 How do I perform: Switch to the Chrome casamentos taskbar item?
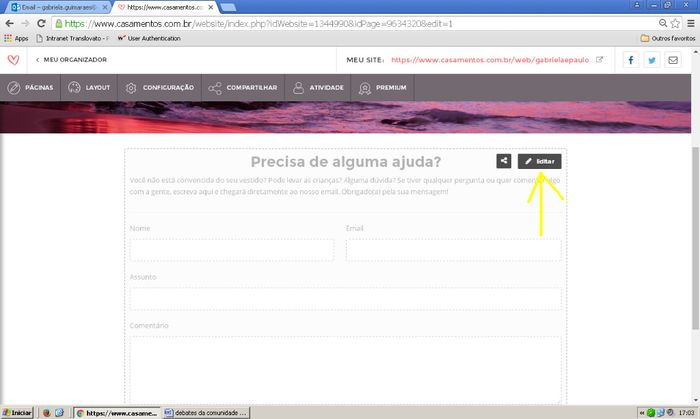pyautogui.click(x=117, y=413)
